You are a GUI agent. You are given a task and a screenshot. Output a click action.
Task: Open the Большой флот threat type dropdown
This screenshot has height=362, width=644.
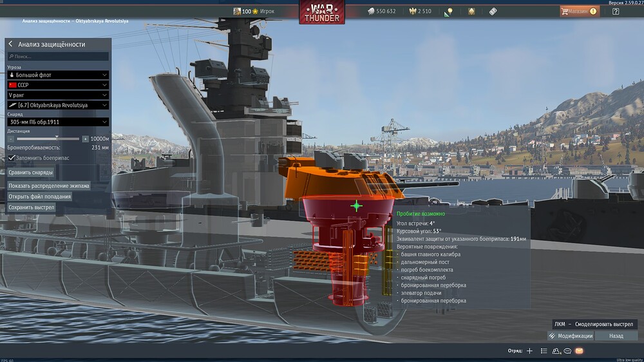(58, 75)
